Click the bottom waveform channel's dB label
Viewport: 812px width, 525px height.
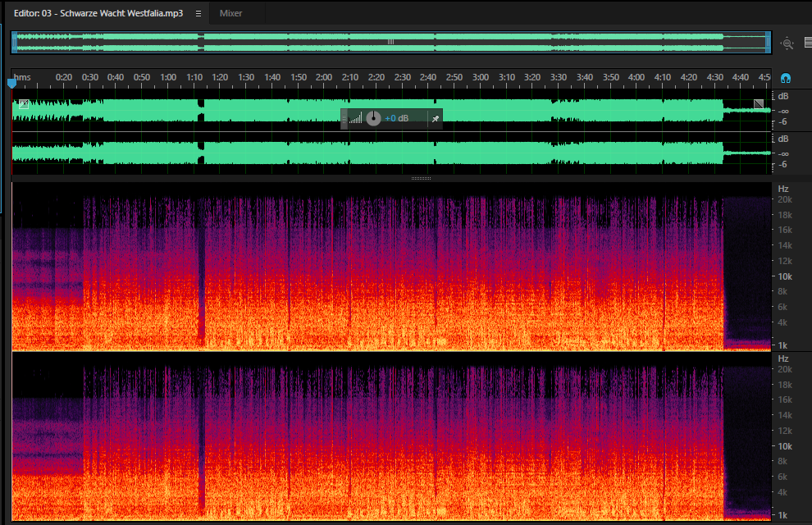(783, 139)
